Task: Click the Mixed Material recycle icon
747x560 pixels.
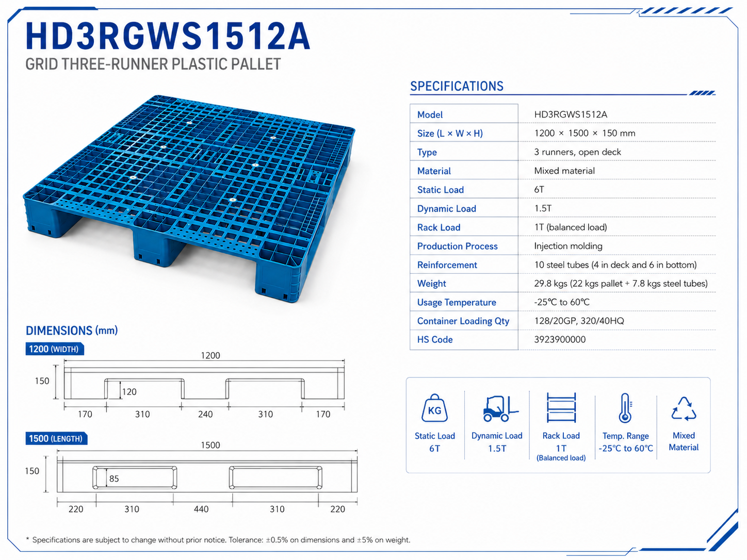Action: (x=684, y=408)
